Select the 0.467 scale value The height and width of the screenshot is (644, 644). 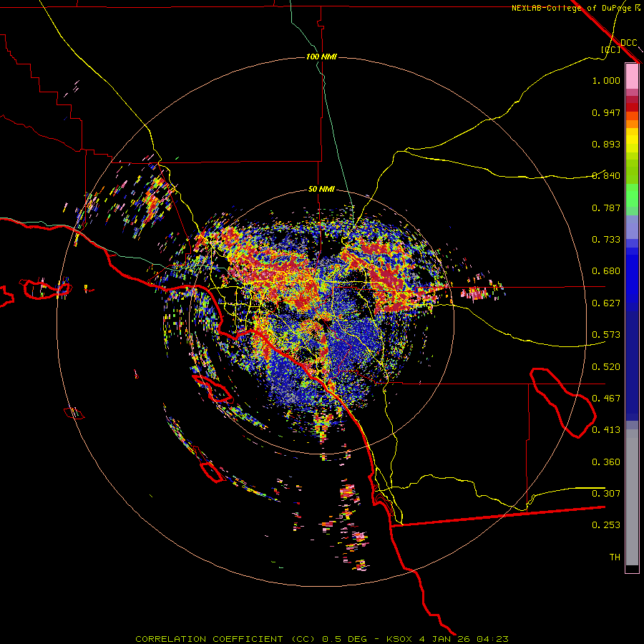coord(606,399)
